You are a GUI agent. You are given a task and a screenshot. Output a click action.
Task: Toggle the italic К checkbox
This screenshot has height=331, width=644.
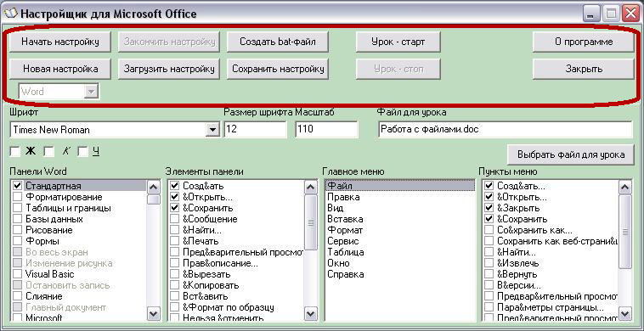(x=49, y=152)
